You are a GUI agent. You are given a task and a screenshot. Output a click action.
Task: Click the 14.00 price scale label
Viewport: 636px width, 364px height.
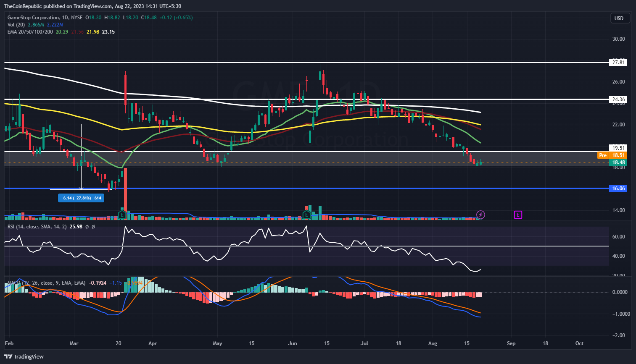point(619,210)
